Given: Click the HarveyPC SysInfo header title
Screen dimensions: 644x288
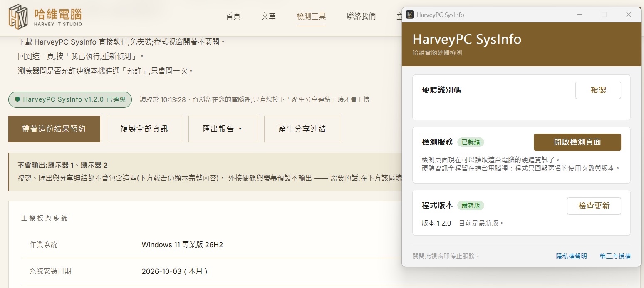Looking at the screenshot, I should 467,39.
